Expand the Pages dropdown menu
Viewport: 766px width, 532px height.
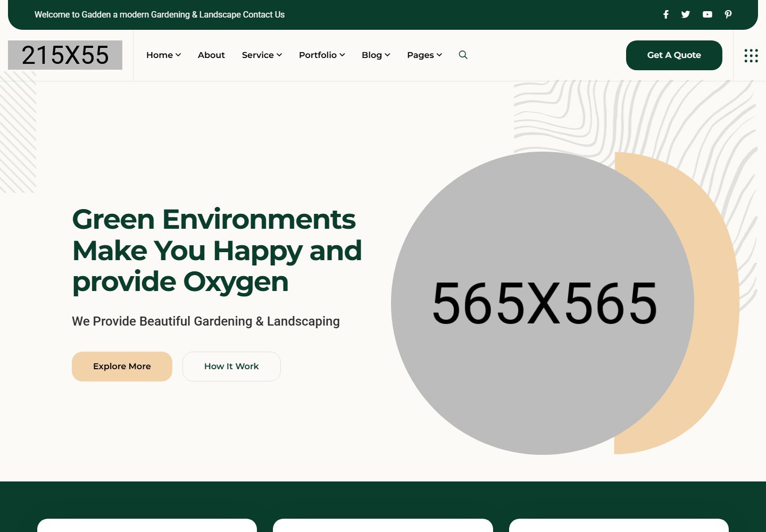[x=424, y=55]
